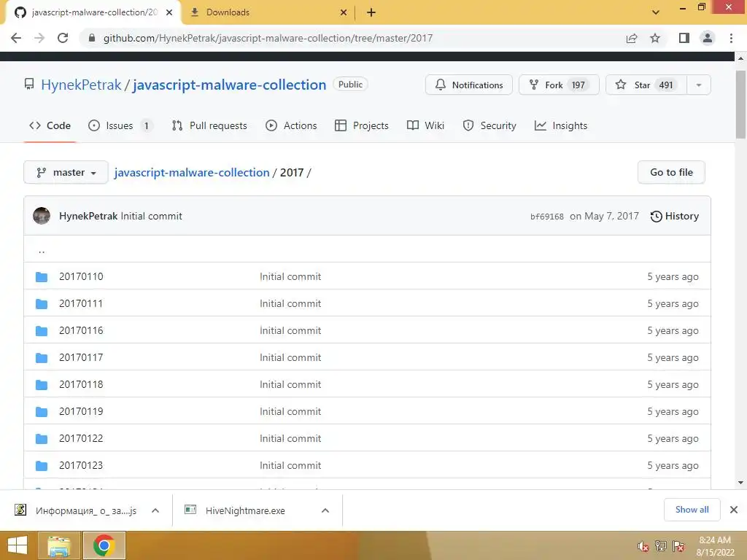Open the Windows Start button
The height and width of the screenshot is (560, 747).
[18, 545]
